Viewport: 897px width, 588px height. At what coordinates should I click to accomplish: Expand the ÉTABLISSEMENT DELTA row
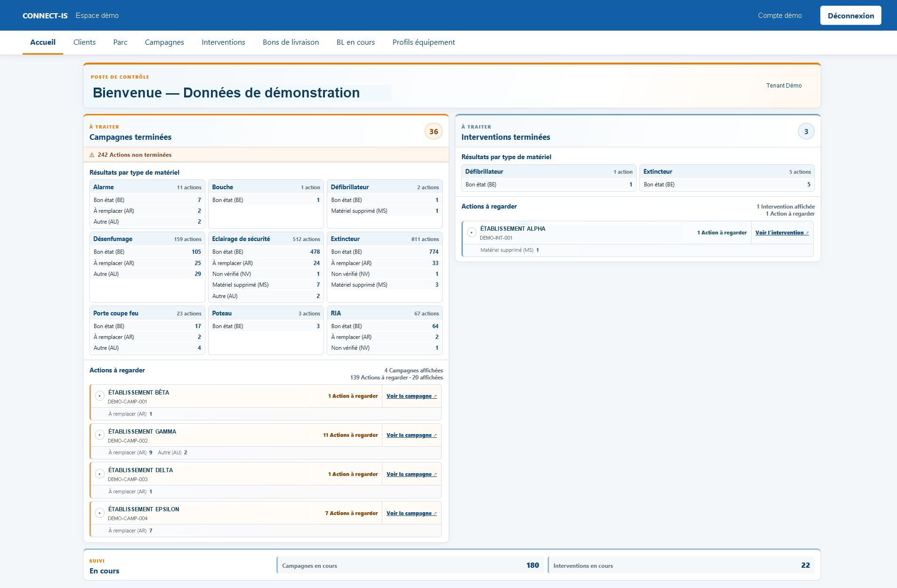click(x=100, y=474)
